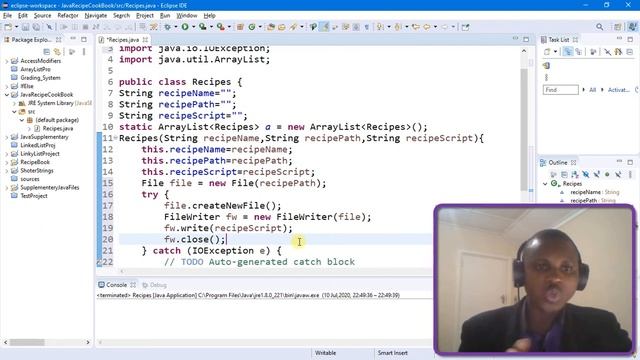Click the Pin Editor icon
Image resolution: width=640 pixels, height=360 pixels.
tap(465, 27)
